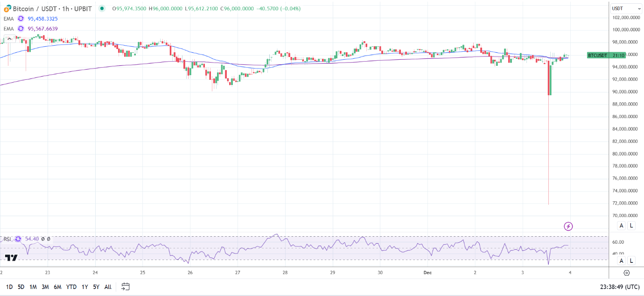This screenshot has height=296, width=644.
Task: Select the All time range
Action: pyautogui.click(x=108, y=287)
